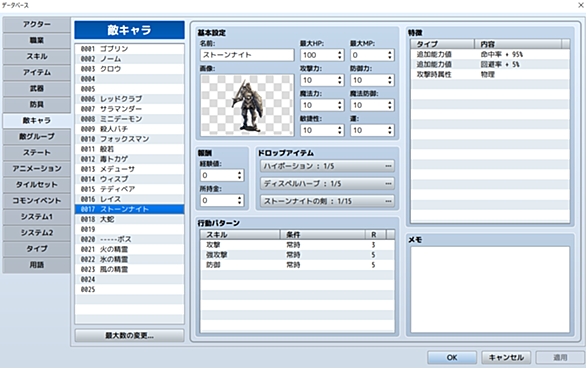Click the キャンセル button

(x=506, y=358)
